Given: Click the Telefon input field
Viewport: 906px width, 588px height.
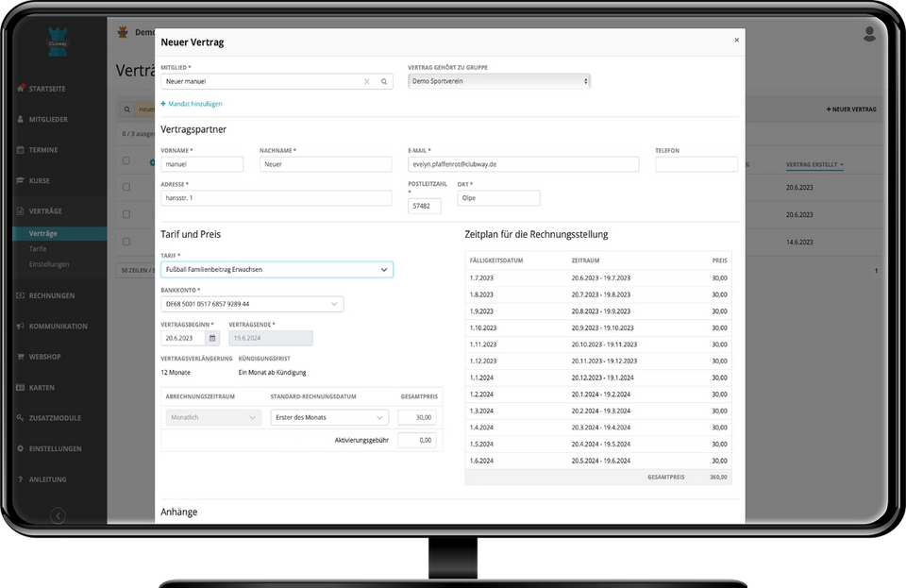Looking at the screenshot, I should (x=696, y=164).
